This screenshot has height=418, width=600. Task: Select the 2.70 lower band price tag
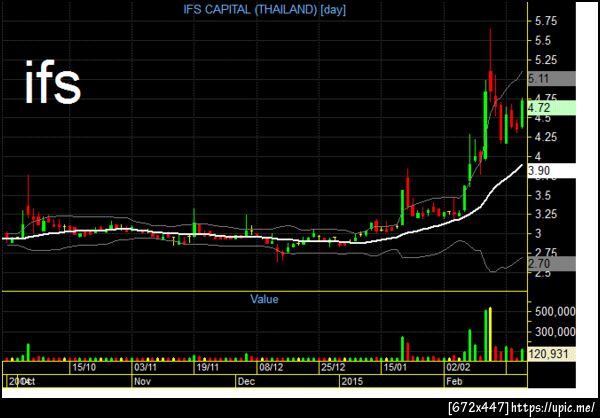pos(551,263)
